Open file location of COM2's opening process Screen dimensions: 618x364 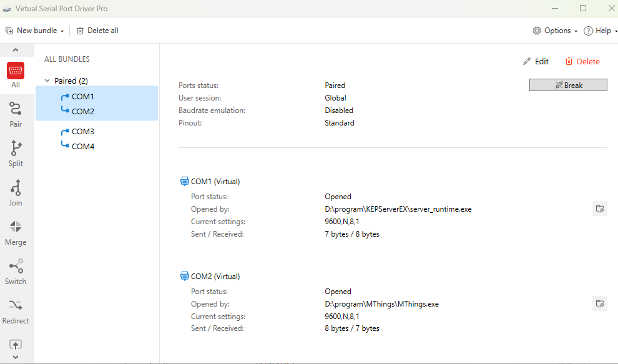pyautogui.click(x=599, y=303)
